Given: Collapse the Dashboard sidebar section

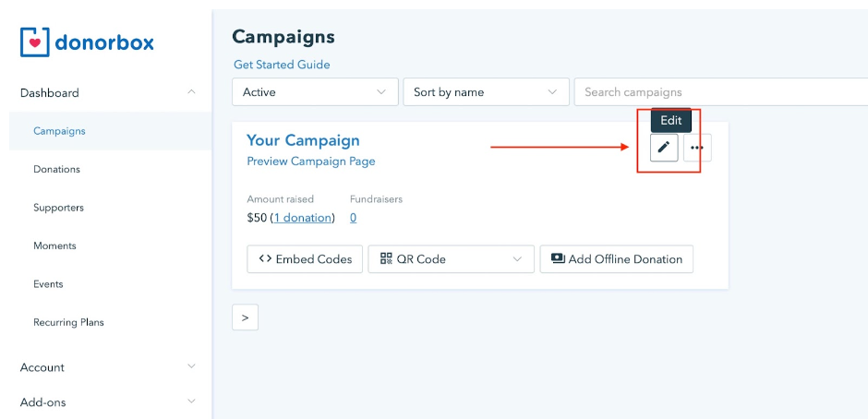Looking at the screenshot, I should tap(191, 92).
